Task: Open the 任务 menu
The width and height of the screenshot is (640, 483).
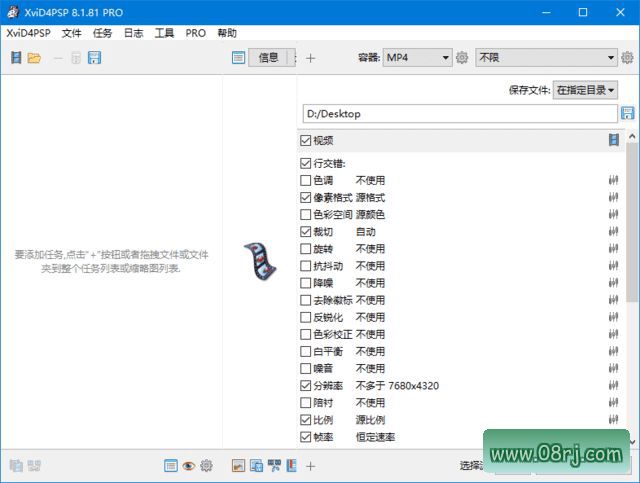Action: pos(102,33)
